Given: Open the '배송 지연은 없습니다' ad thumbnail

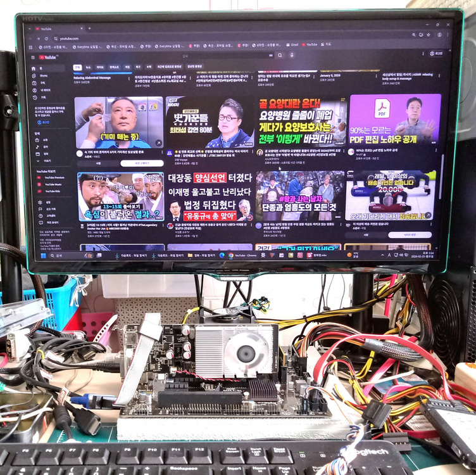Looking at the screenshot, I should pos(391,195).
